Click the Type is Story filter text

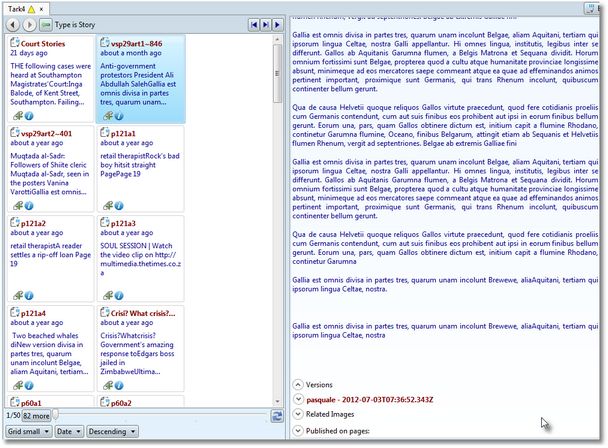coord(75,25)
